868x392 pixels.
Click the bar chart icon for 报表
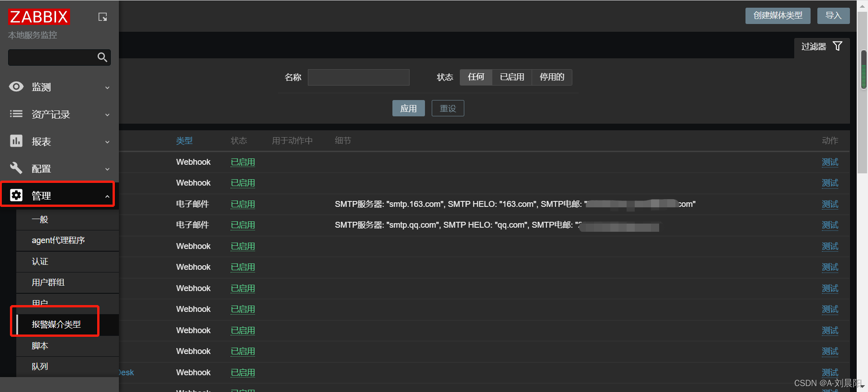pyautogui.click(x=16, y=141)
